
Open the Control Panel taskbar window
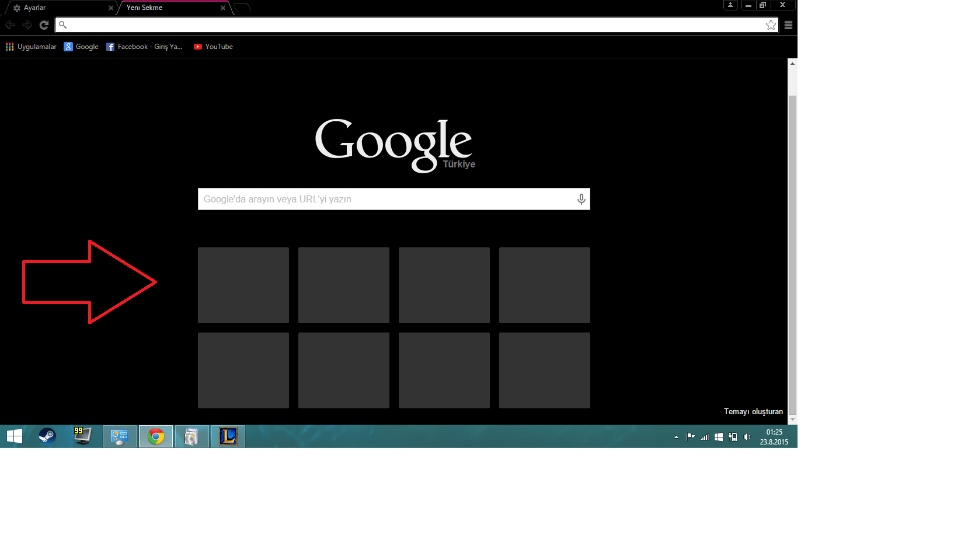(x=120, y=436)
